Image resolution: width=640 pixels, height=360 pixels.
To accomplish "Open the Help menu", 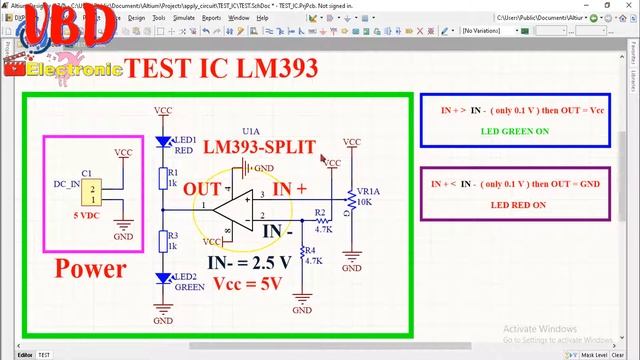I will [262, 18].
